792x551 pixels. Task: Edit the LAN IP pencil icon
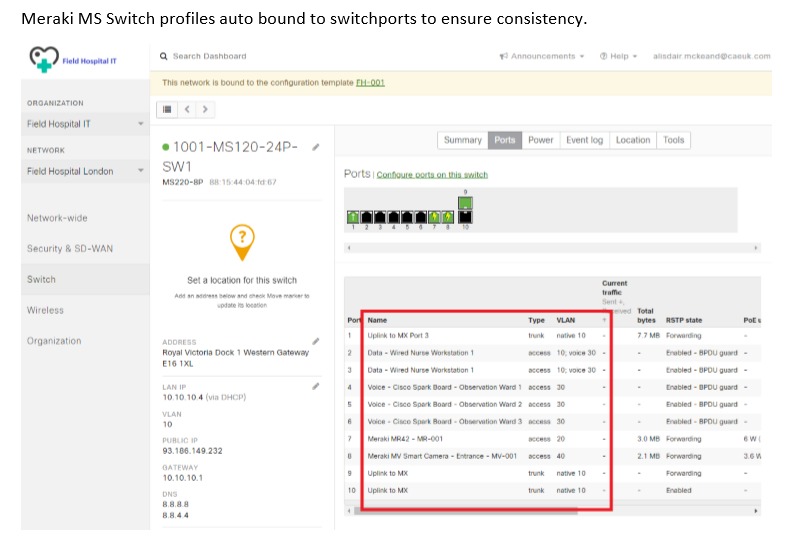point(316,386)
